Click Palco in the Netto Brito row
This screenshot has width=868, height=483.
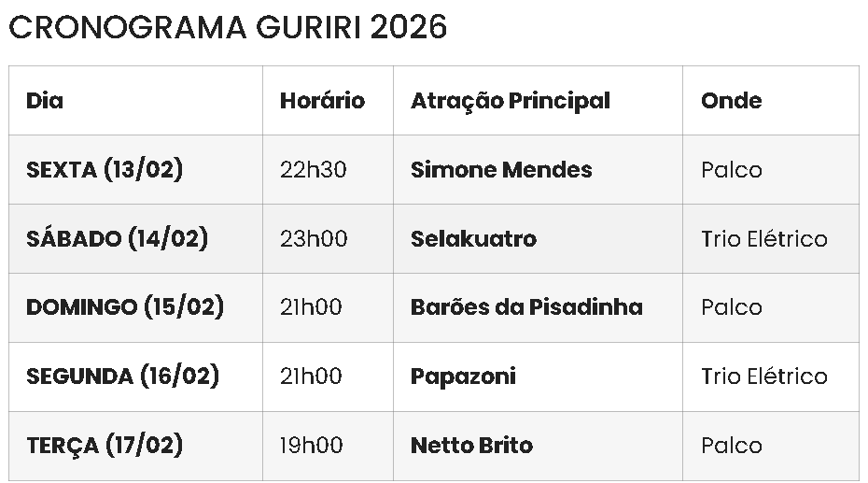731,446
